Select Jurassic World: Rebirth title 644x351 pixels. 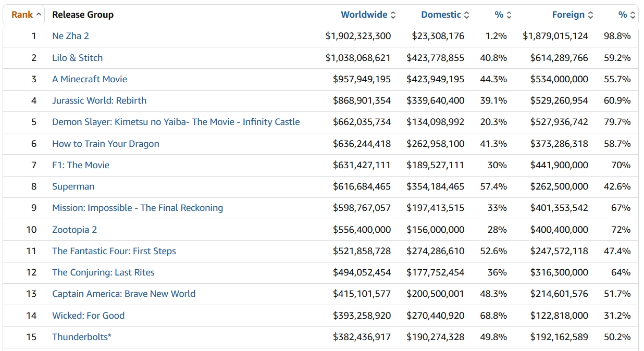99,101
